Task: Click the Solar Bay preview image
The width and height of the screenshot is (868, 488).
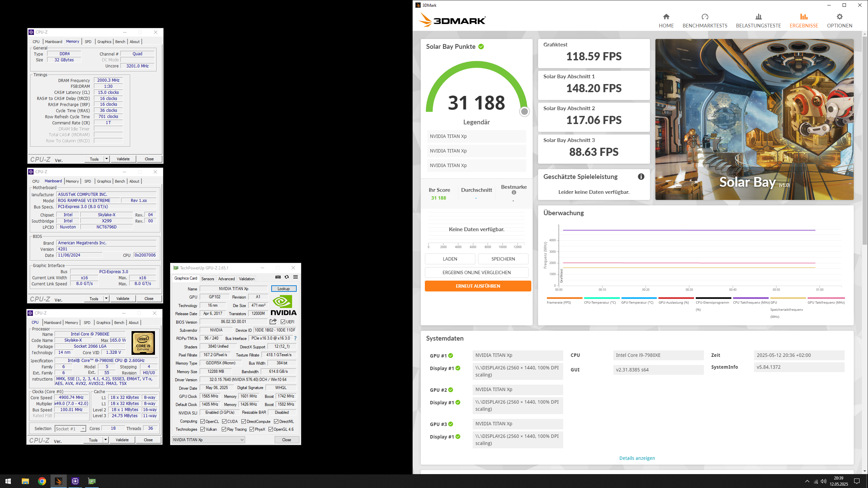Action: click(754, 119)
